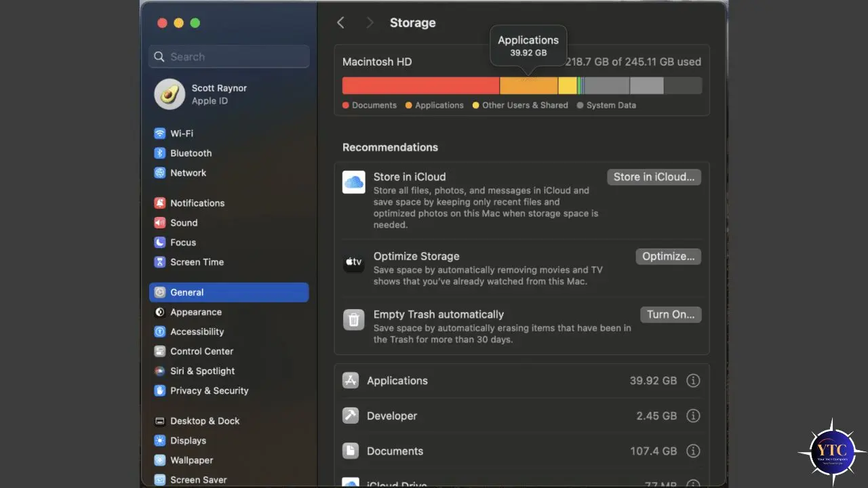Click the iCloud icon in Recommendations

[354, 182]
